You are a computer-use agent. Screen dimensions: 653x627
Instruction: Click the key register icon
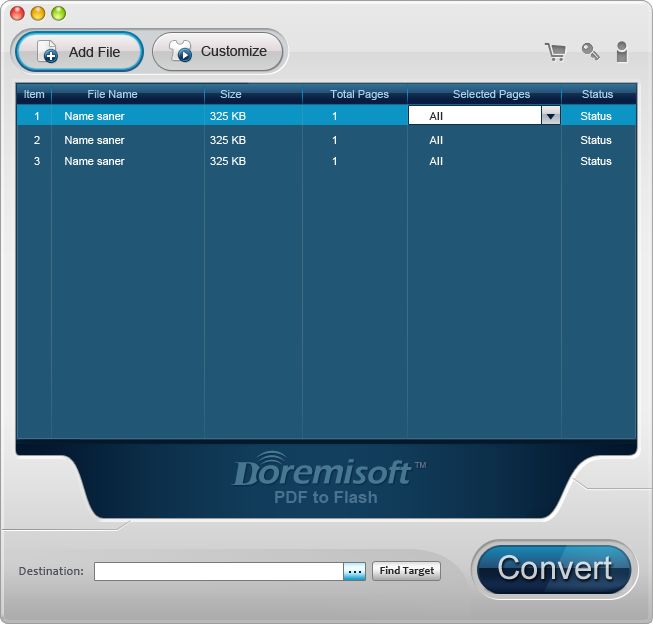pos(590,52)
